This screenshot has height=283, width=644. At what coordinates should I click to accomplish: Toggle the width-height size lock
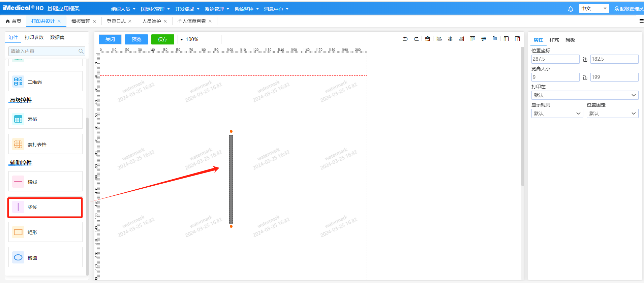[x=585, y=77]
